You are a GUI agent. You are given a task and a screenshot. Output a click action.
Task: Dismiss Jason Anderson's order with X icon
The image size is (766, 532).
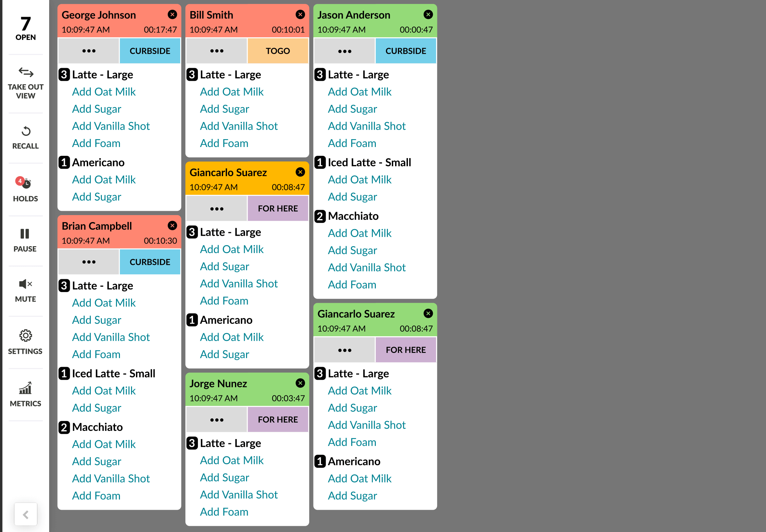click(428, 14)
